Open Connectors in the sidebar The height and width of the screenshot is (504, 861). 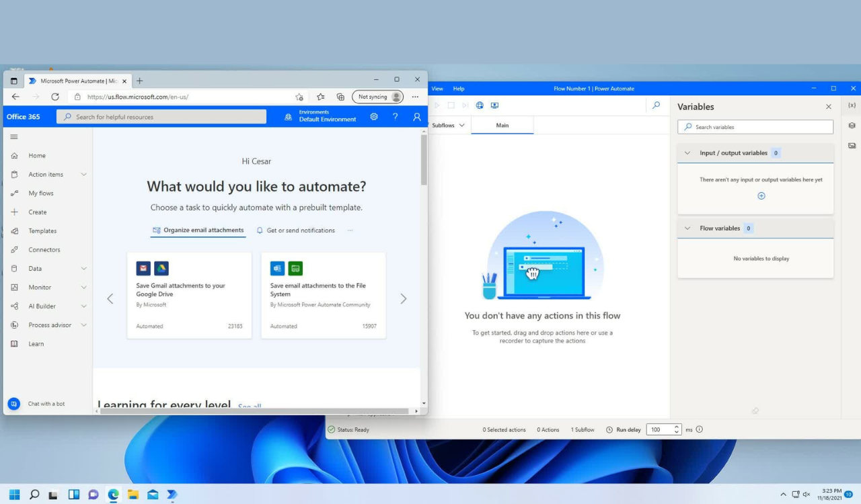tap(44, 249)
